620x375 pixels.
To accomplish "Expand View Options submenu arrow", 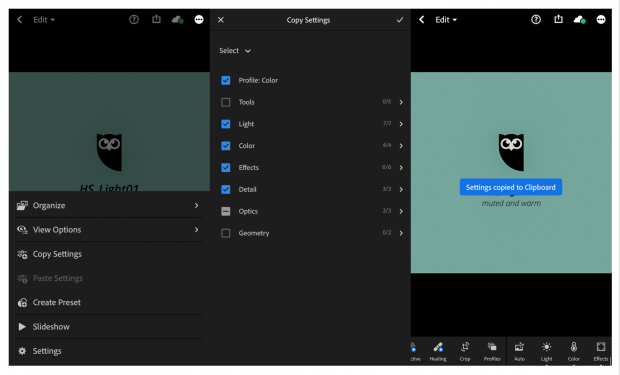I will tap(197, 230).
